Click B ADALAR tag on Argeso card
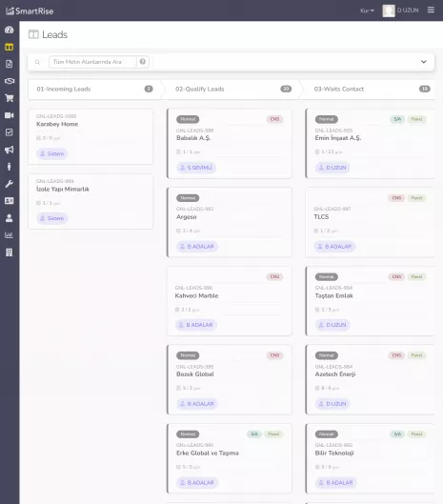Viewport: 443px width, 504px height. coord(197,247)
